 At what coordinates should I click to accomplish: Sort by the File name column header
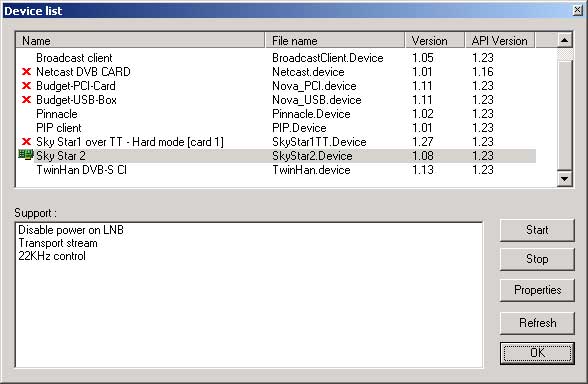335,40
